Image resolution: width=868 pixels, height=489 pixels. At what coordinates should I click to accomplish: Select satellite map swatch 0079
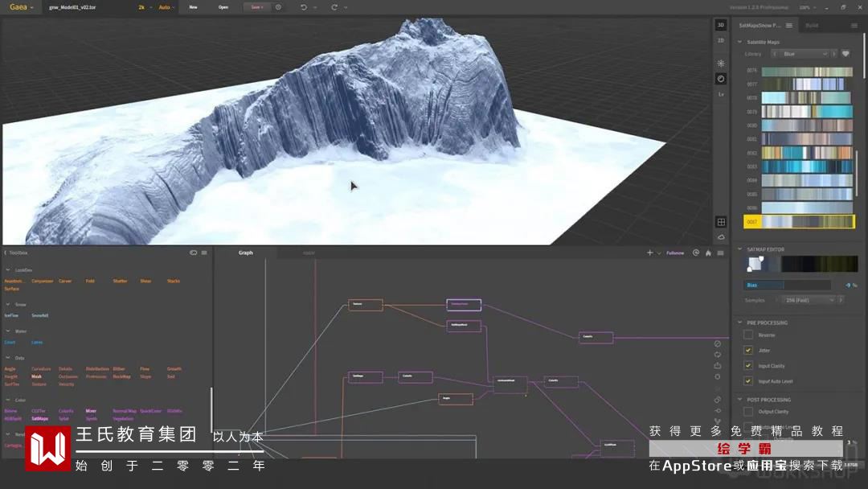point(807,111)
